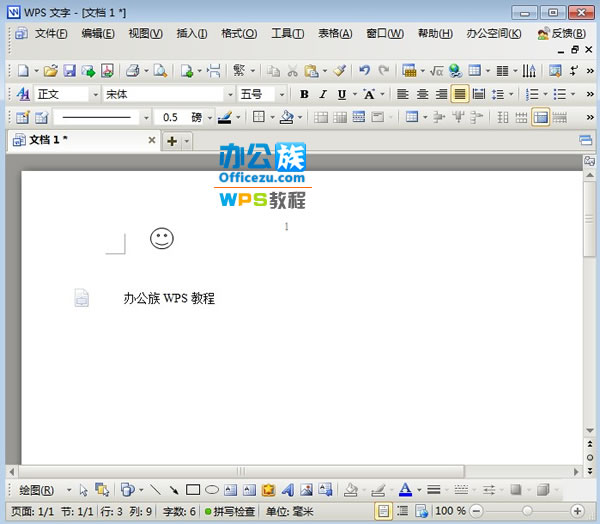
Task: Expand the line spacing dropdown arrow
Action: click(x=511, y=94)
